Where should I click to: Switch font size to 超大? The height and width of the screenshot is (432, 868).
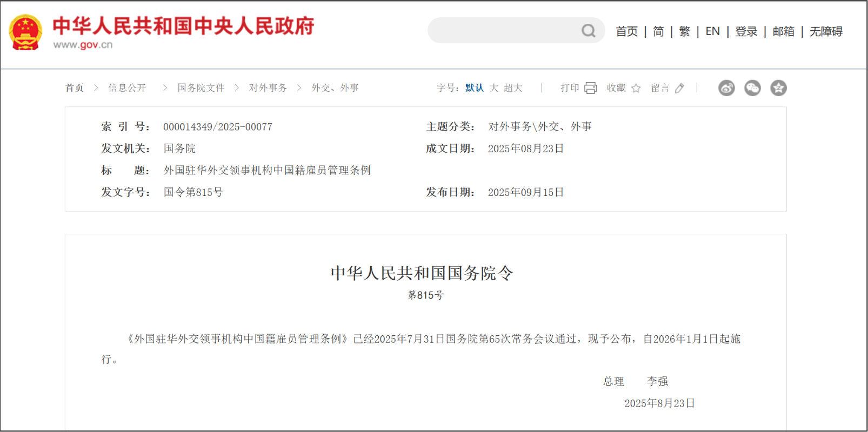513,88
